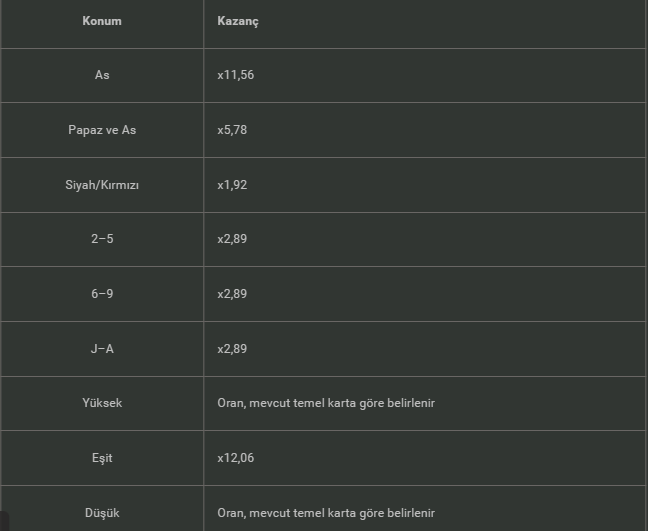Viewport: 648px width, 531px height.
Task: Click the Kazanç column header
Action: pos(237,21)
